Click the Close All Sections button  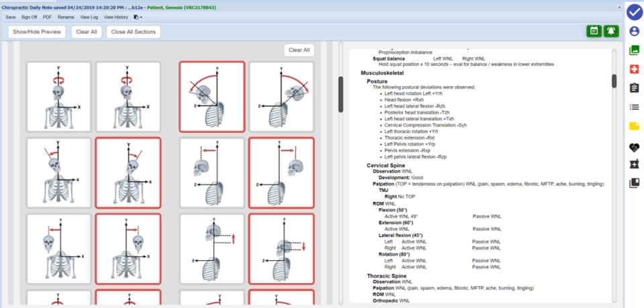[x=133, y=32]
